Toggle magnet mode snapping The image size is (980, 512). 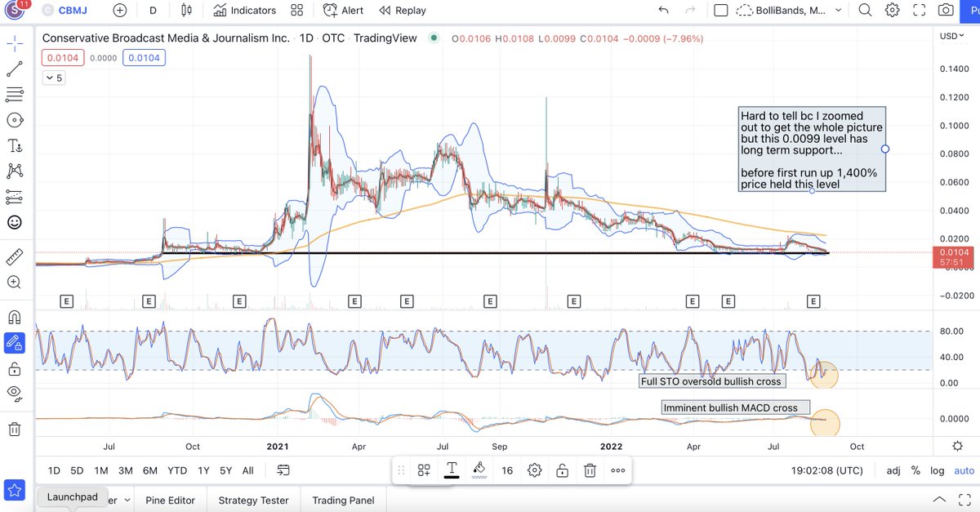(15, 318)
